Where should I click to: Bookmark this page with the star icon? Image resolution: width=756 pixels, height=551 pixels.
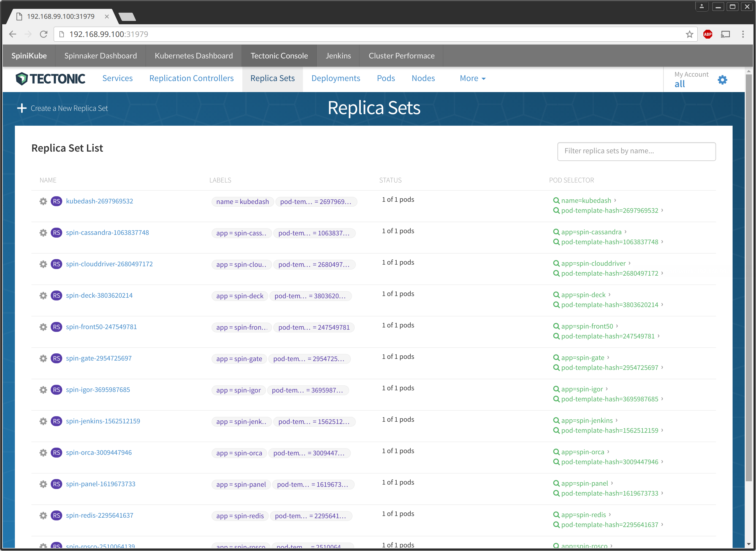[x=689, y=34]
